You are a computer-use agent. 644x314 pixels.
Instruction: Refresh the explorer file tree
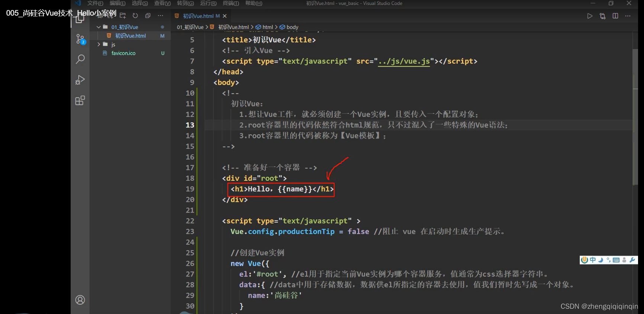[135, 16]
